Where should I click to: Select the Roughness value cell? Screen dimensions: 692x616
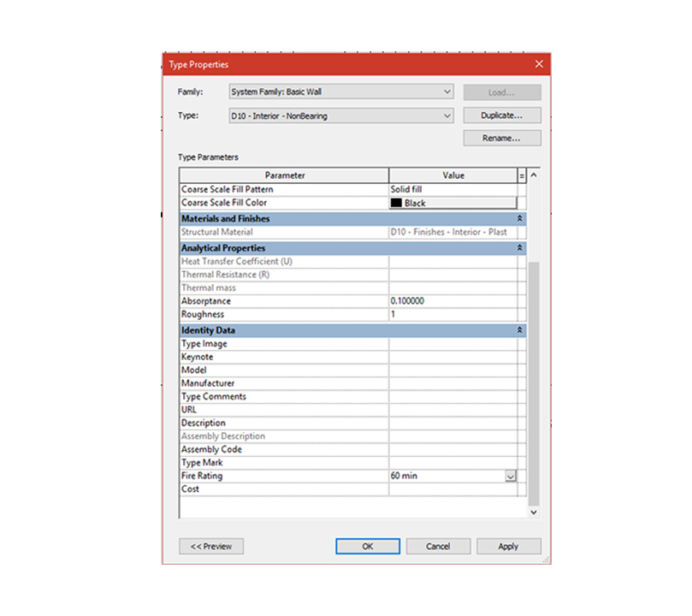click(x=452, y=315)
